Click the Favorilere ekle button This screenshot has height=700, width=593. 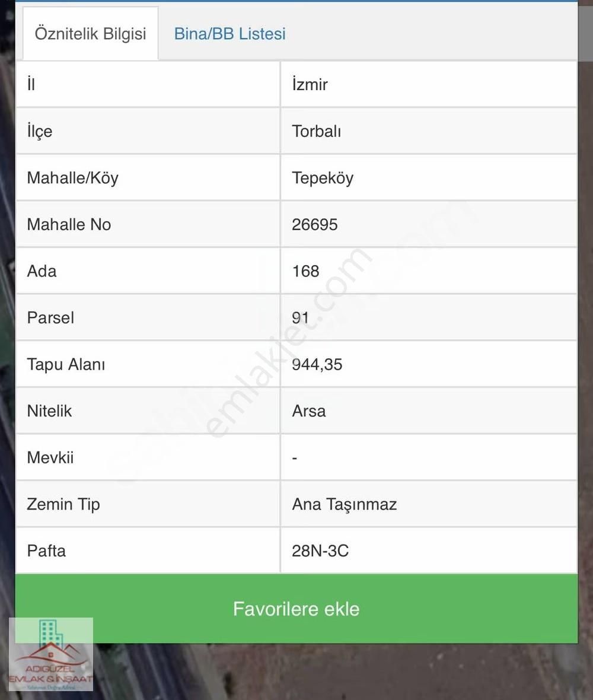296,608
